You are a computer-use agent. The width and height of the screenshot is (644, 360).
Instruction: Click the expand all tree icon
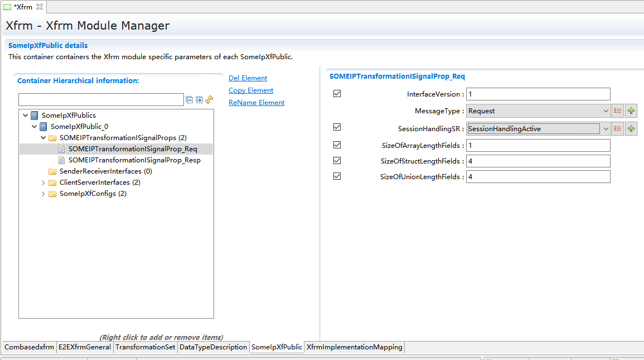pos(199,100)
